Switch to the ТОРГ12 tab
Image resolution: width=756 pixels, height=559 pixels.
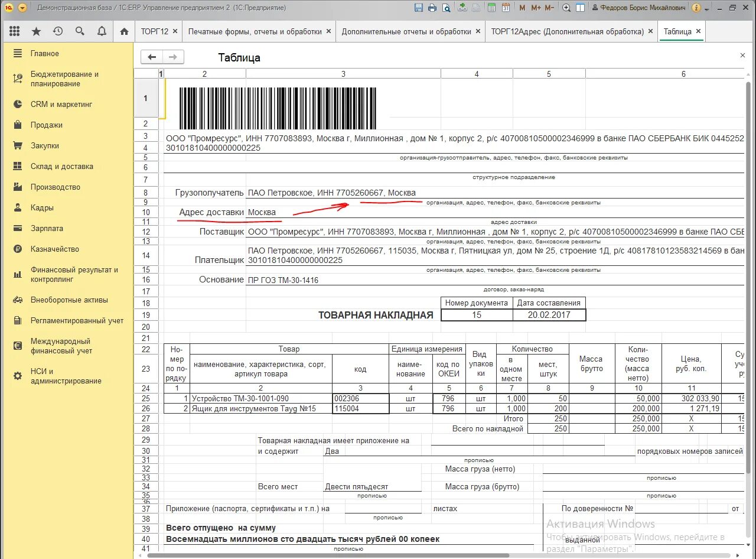[x=155, y=31]
